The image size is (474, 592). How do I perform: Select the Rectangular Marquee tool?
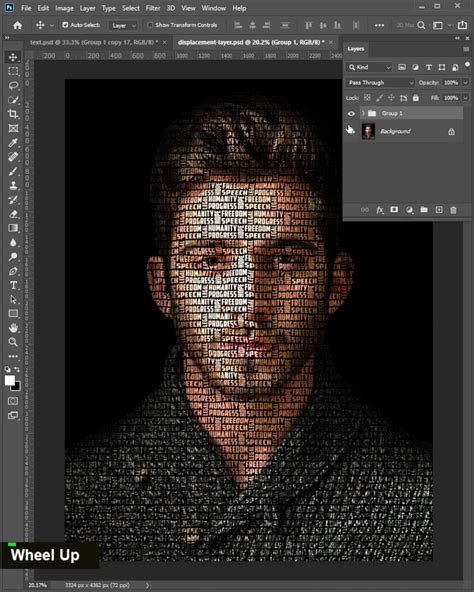pos(13,71)
